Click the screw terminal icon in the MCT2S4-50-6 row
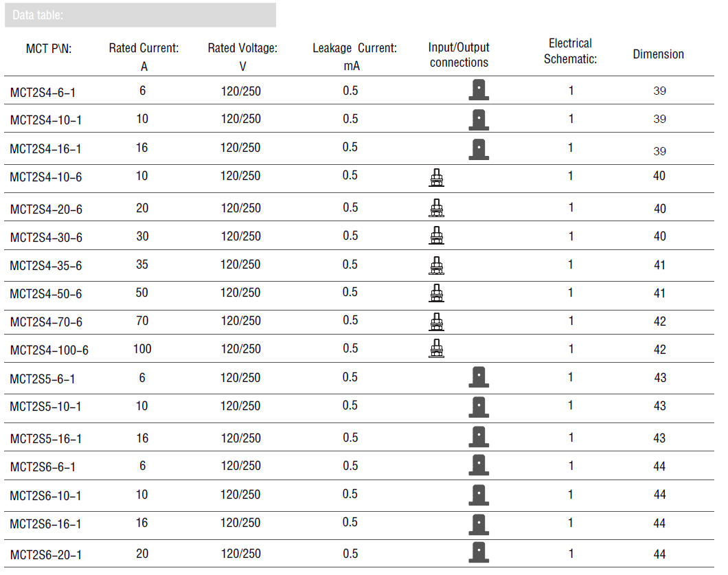Image resolution: width=728 pixels, height=575 pixels. click(x=436, y=293)
